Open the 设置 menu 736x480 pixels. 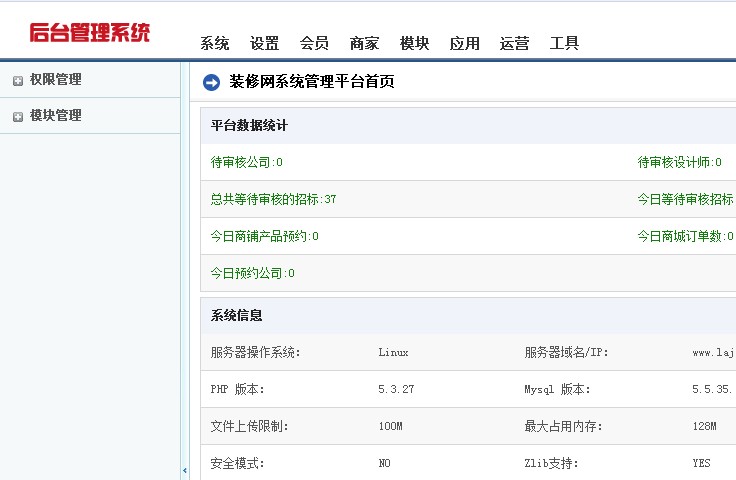265,43
